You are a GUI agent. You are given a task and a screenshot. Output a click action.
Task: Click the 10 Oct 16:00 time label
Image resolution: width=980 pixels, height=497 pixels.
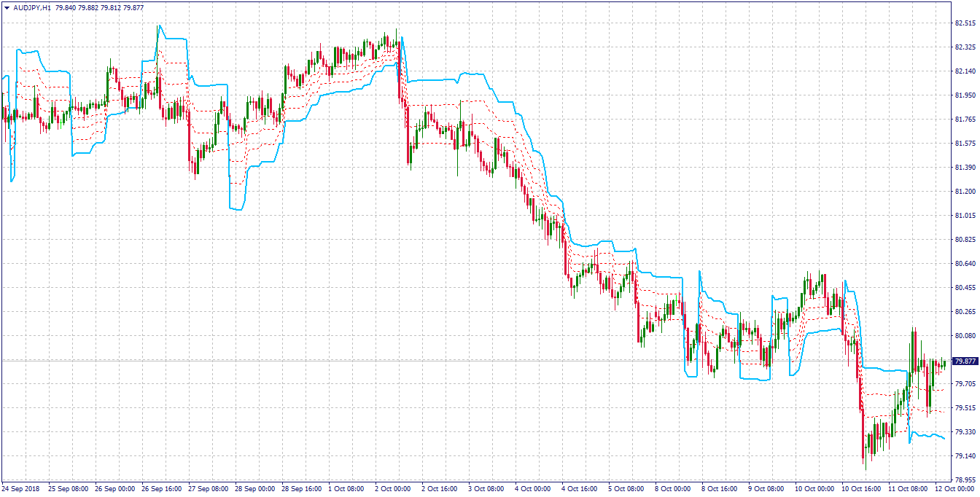tap(860, 490)
